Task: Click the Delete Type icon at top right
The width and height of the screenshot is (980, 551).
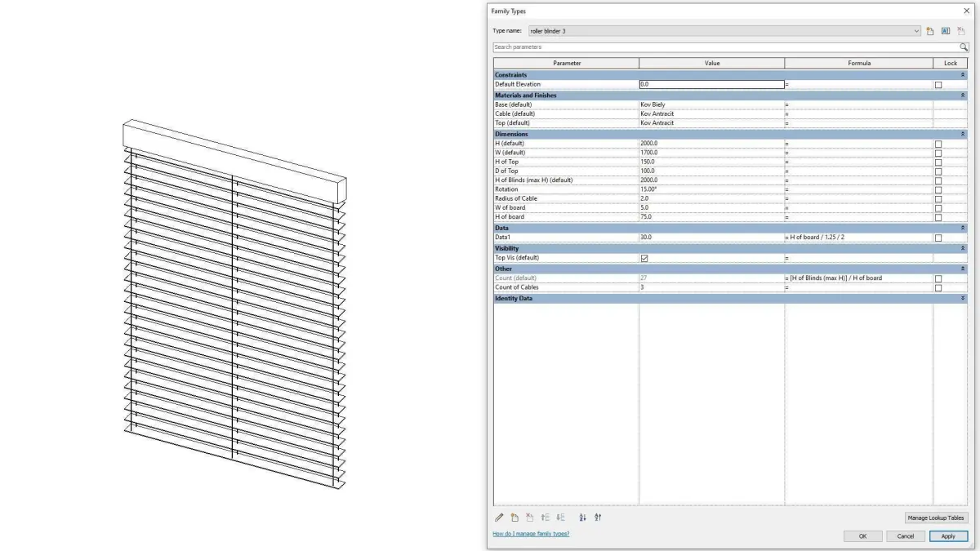Action: tap(961, 31)
